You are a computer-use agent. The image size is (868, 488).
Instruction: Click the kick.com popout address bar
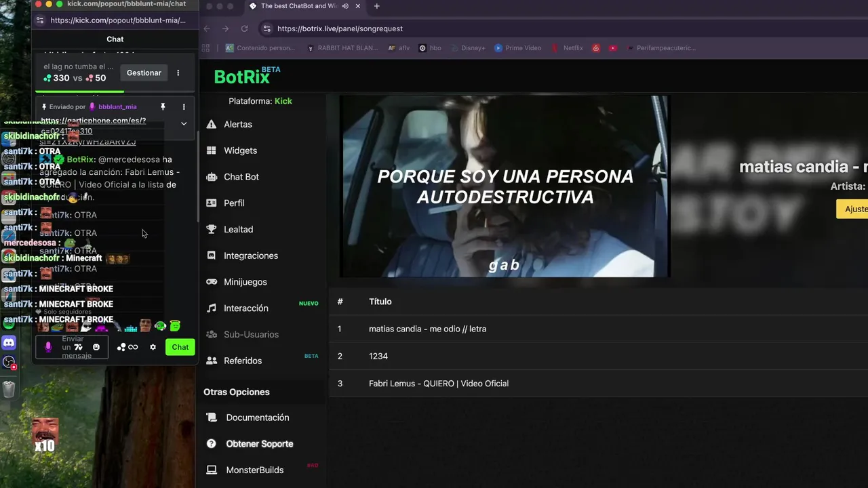click(x=117, y=20)
